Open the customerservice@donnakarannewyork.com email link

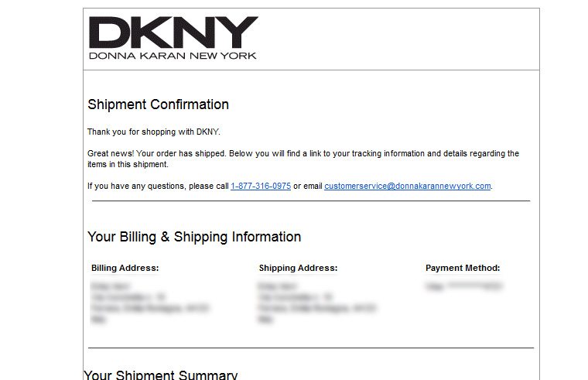(408, 186)
